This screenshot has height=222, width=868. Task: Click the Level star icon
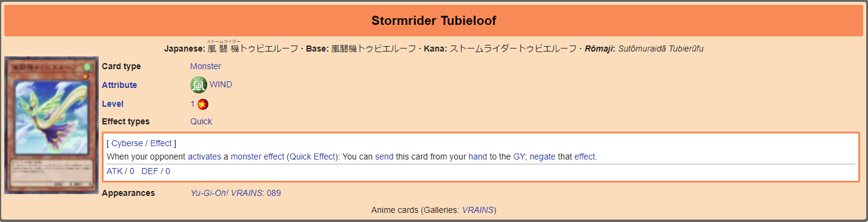pos(203,104)
